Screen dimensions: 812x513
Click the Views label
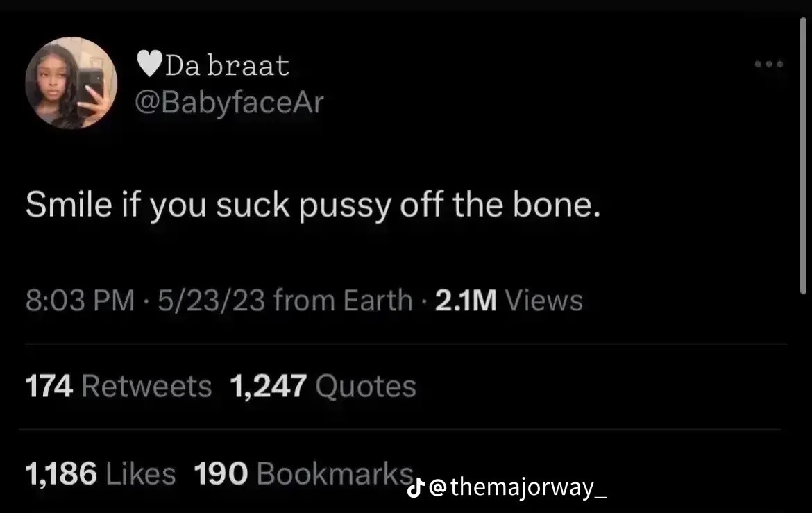point(543,301)
